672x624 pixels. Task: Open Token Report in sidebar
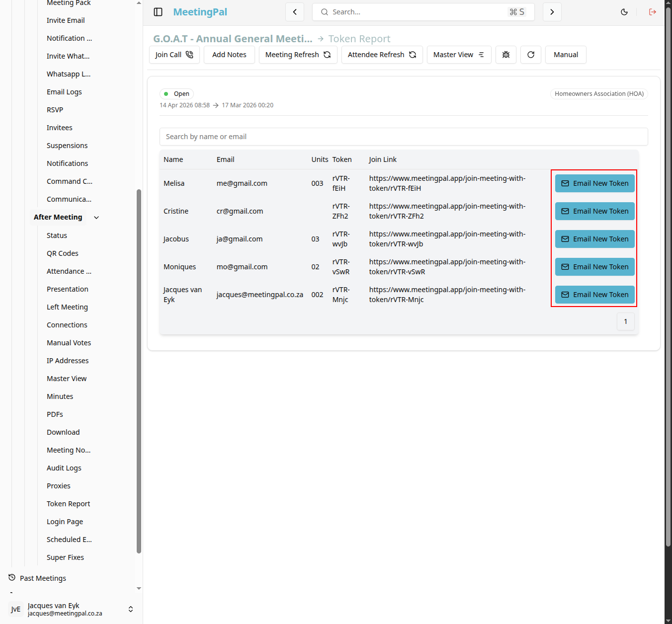tap(69, 504)
